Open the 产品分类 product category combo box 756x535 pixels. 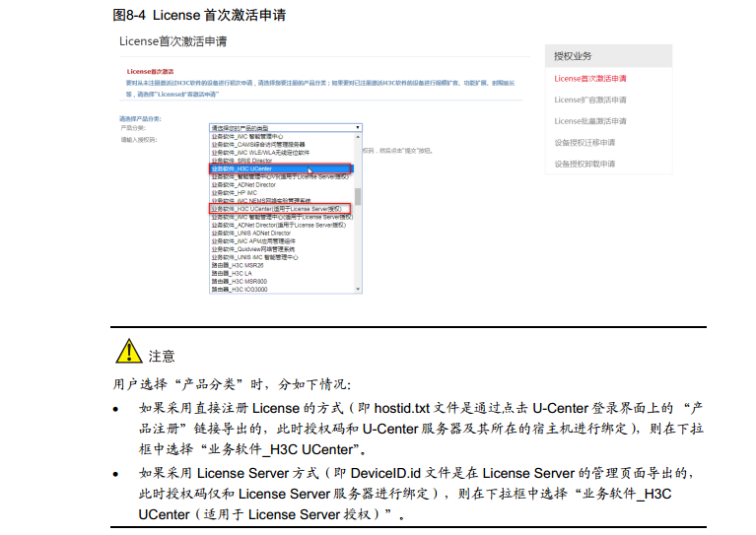click(286, 128)
